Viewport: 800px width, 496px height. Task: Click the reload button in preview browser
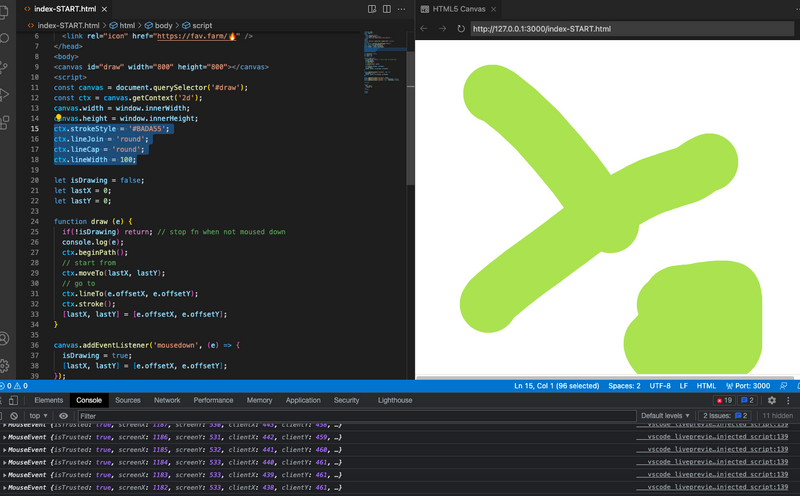pyautogui.click(x=461, y=28)
